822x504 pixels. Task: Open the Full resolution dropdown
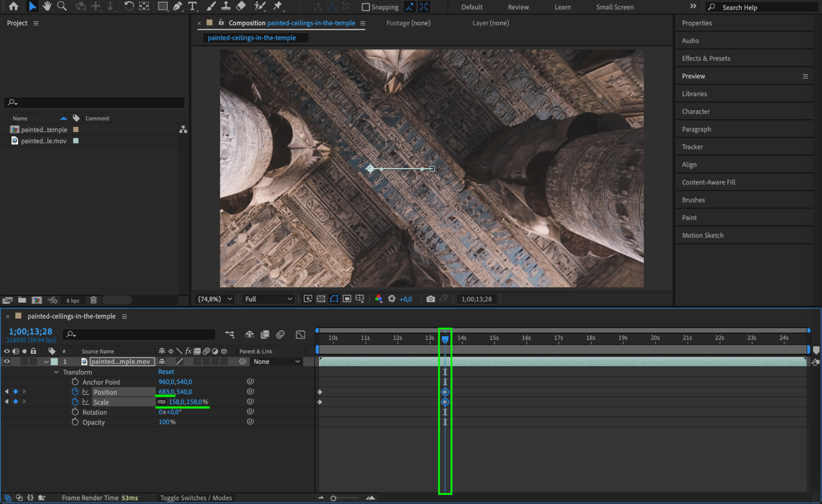(268, 299)
